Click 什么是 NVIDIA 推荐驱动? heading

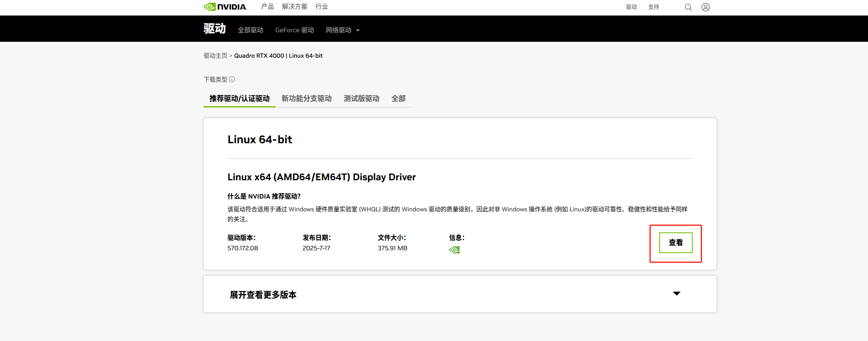point(264,197)
